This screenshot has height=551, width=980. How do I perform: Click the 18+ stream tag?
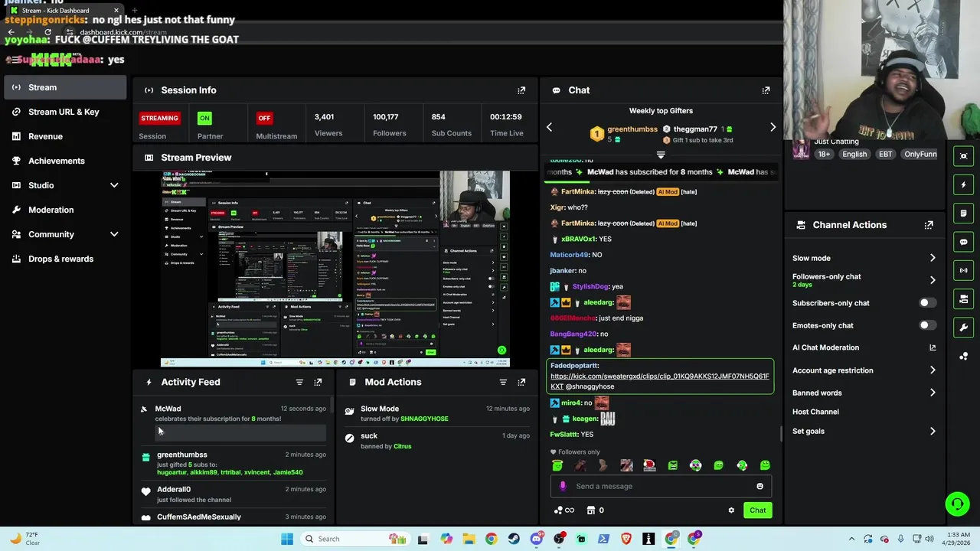824,155
